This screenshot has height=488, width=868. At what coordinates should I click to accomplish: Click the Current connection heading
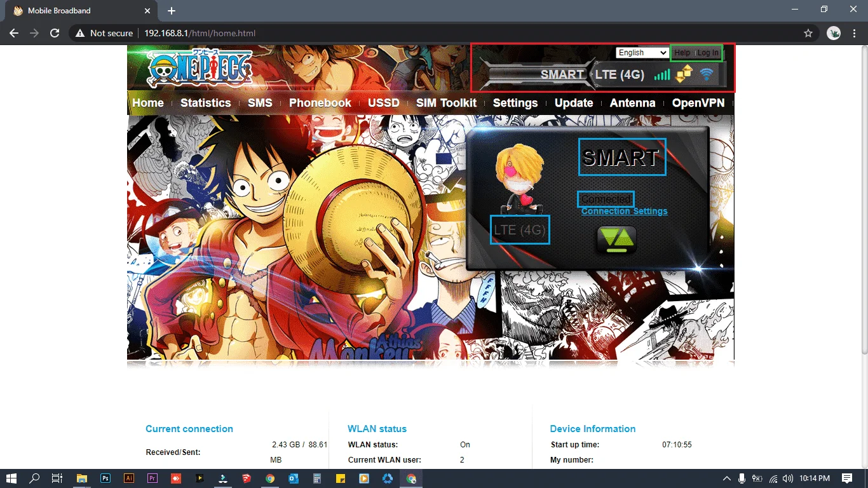pos(189,429)
